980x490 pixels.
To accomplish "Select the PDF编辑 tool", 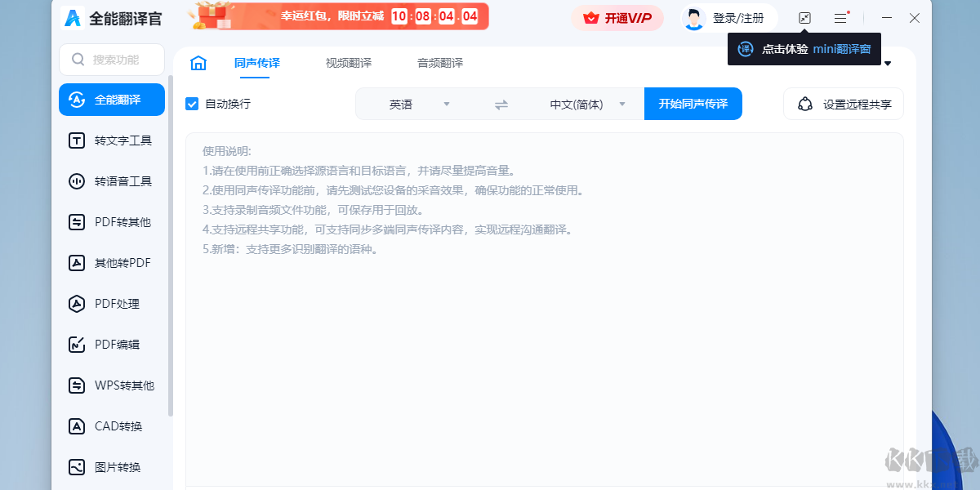I will coord(112,344).
